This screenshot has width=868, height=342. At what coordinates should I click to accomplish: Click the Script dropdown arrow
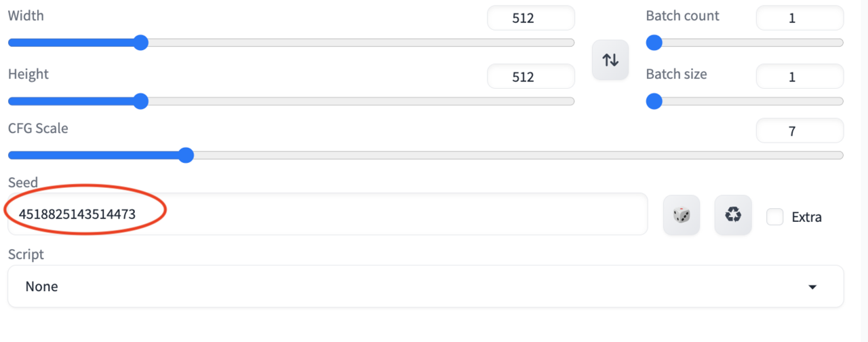click(812, 287)
